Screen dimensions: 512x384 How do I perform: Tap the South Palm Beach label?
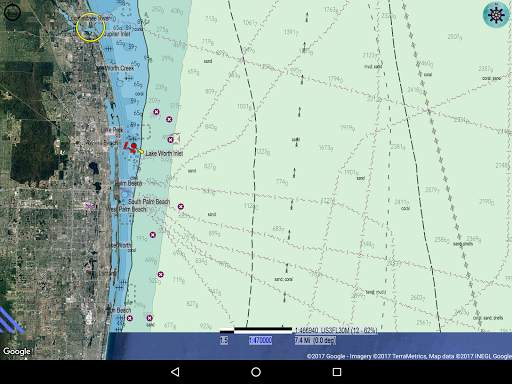tap(149, 202)
